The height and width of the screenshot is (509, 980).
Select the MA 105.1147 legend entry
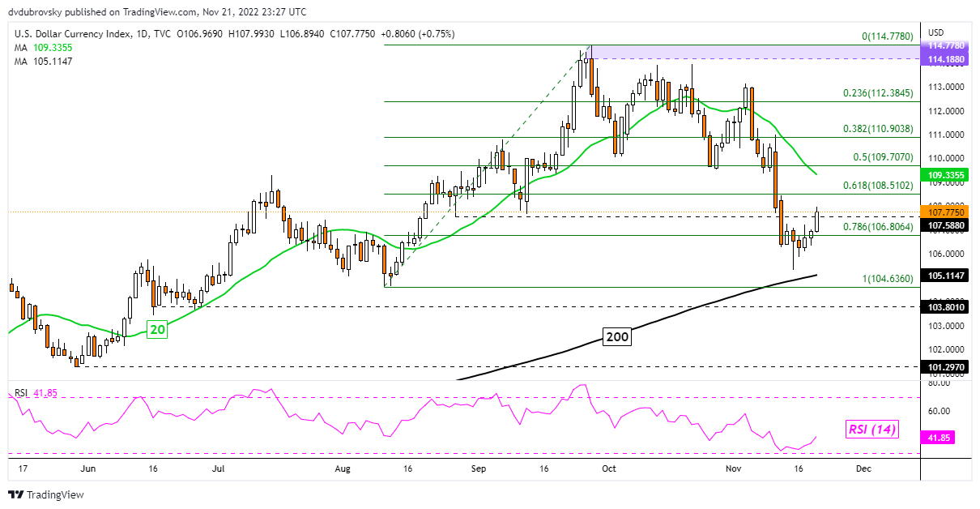pyautogui.click(x=43, y=61)
